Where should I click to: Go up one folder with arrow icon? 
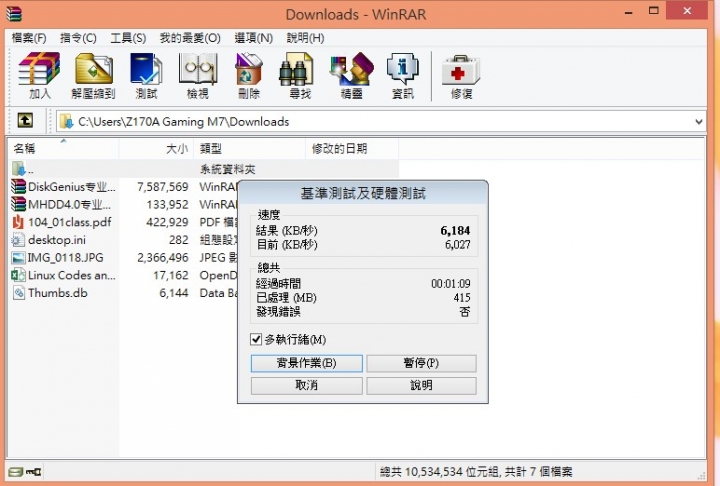coord(25,121)
